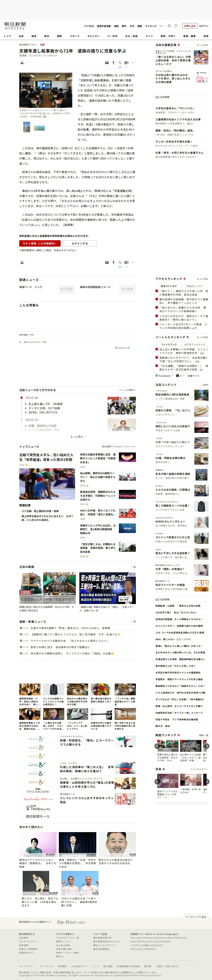This screenshot has width=212, height=980.
Task: Open the Asahi Shimbun Digital logo
Action: (x=15, y=26)
